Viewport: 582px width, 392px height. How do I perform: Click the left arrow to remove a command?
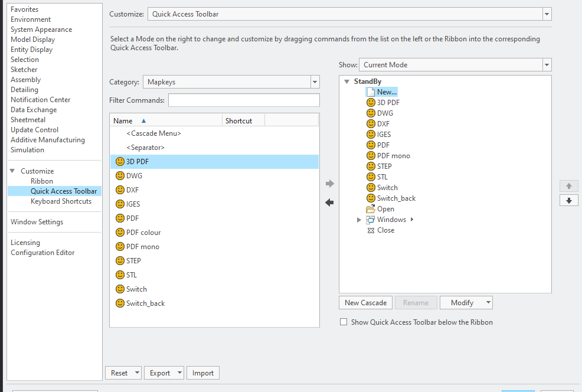pyautogui.click(x=329, y=204)
